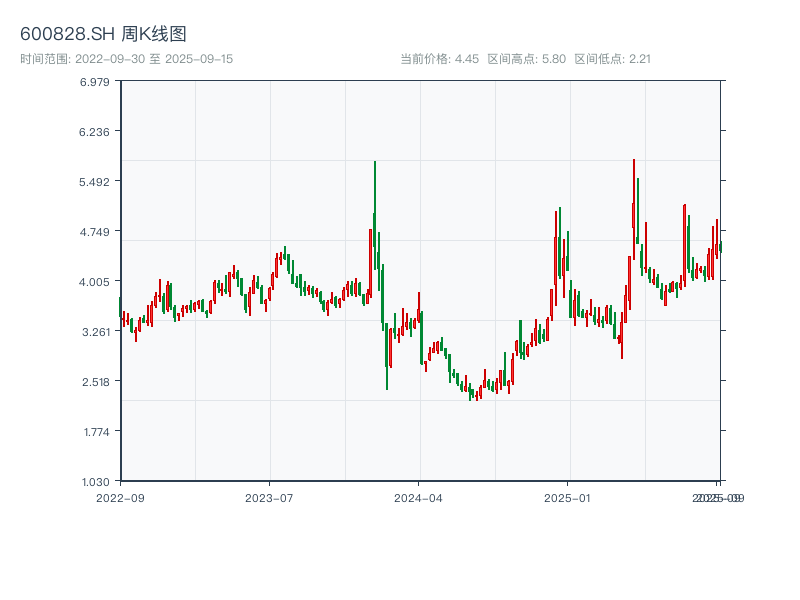800x600 pixels.
Task: Click y-axis value 2.518
Action: [x=96, y=382]
